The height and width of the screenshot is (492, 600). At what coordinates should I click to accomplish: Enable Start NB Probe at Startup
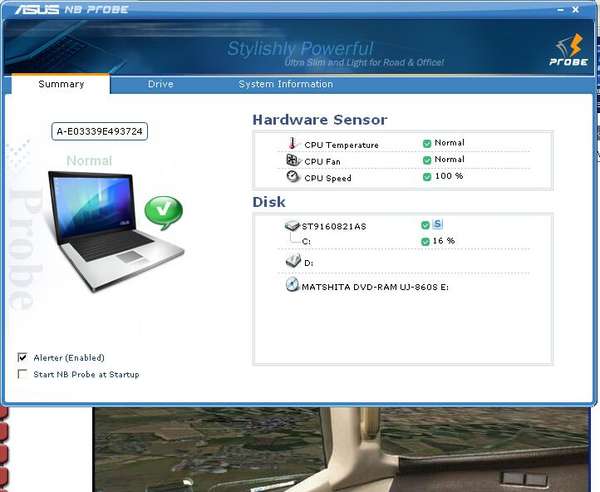click(23, 374)
